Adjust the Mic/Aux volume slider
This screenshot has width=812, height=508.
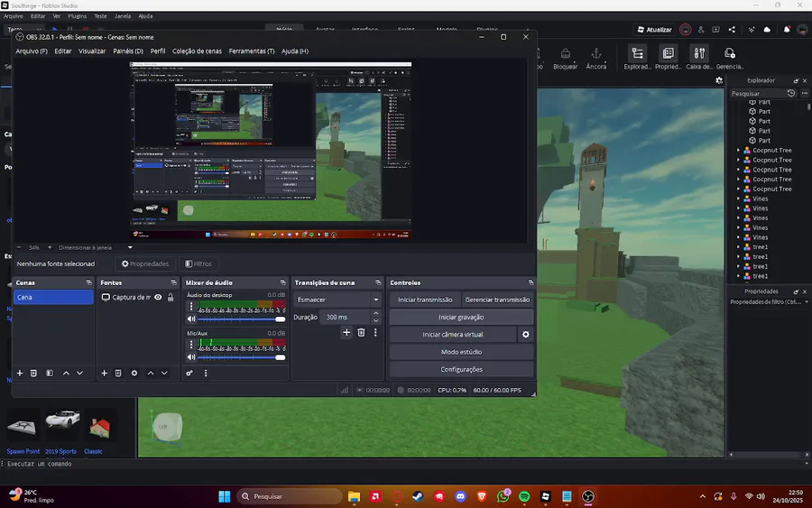241,357
